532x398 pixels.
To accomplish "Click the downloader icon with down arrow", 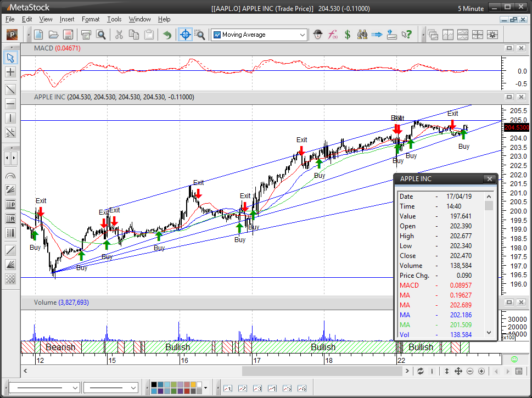I will (x=391, y=35).
